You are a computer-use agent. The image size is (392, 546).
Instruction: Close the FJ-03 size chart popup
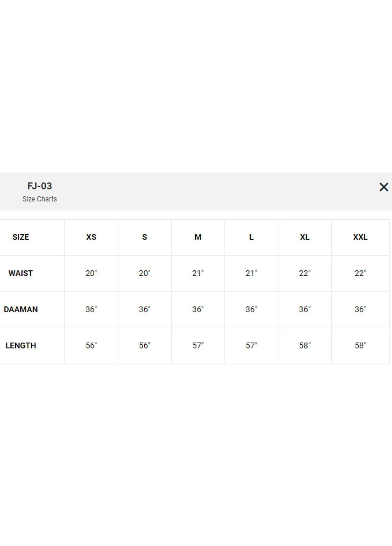click(x=383, y=187)
